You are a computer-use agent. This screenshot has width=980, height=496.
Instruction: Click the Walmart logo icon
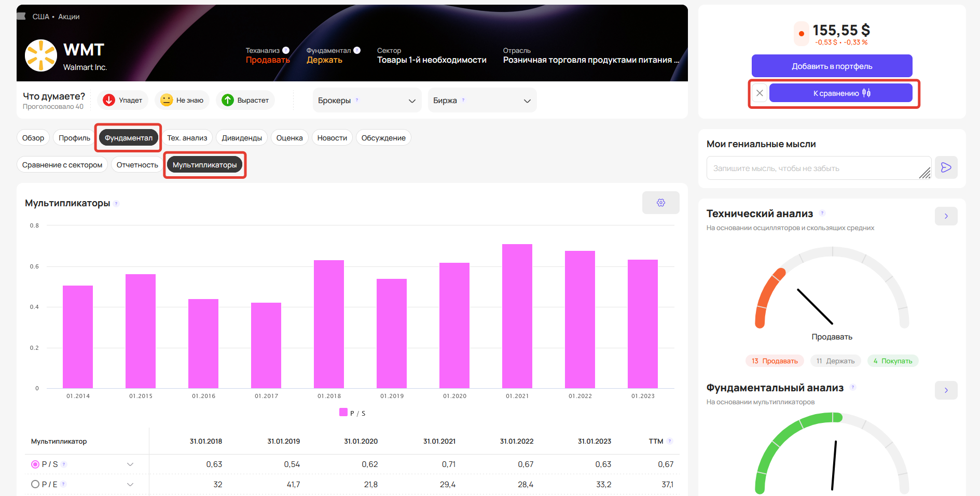pyautogui.click(x=40, y=55)
